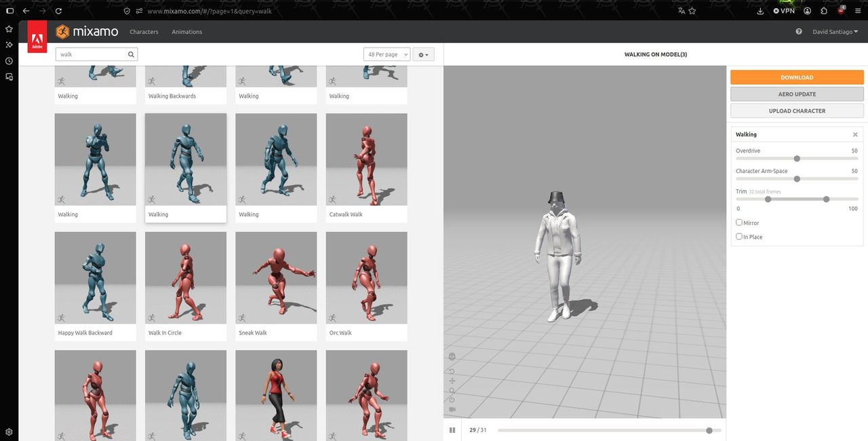Click the site permissions icon in address bar
The image size is (868, 441).
coord(139,11)
